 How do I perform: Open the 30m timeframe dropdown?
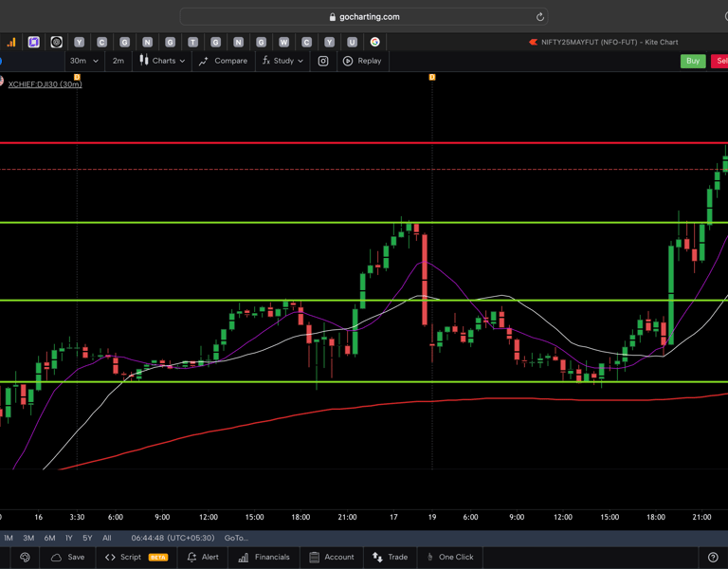(x=84, y=61)
